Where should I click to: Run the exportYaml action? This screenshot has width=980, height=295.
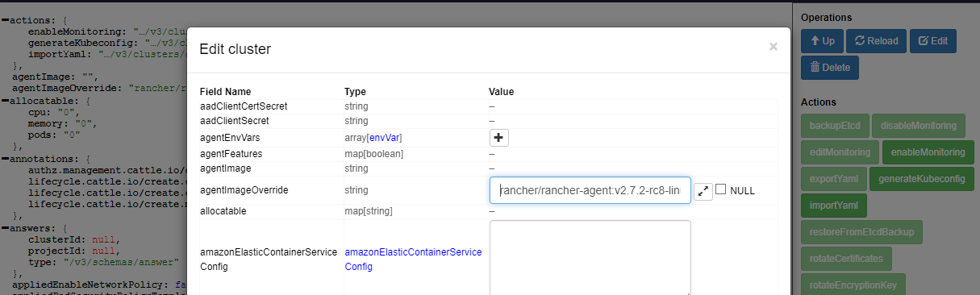click(834, 179)
